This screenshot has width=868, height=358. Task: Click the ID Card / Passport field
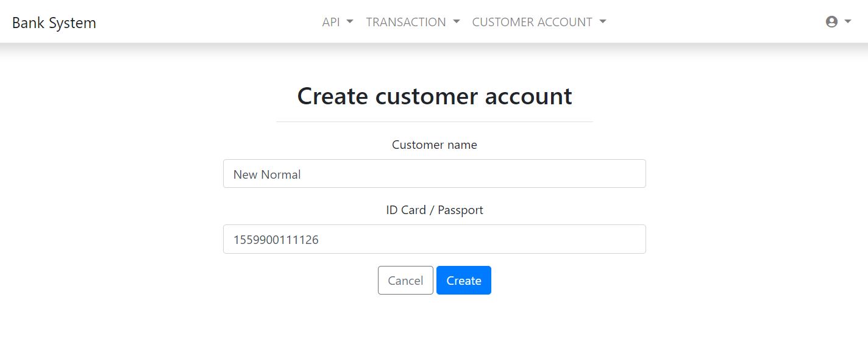coord(434,238)
